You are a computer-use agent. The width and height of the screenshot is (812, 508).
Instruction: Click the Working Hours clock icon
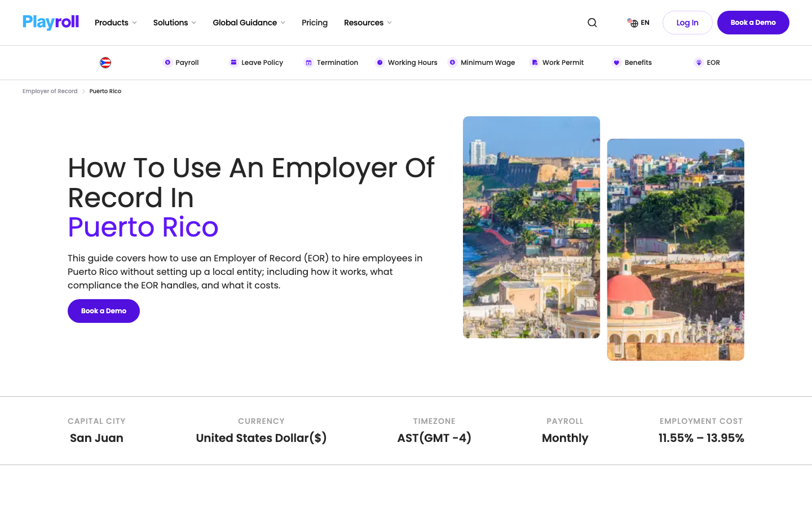tap(379, 63)
